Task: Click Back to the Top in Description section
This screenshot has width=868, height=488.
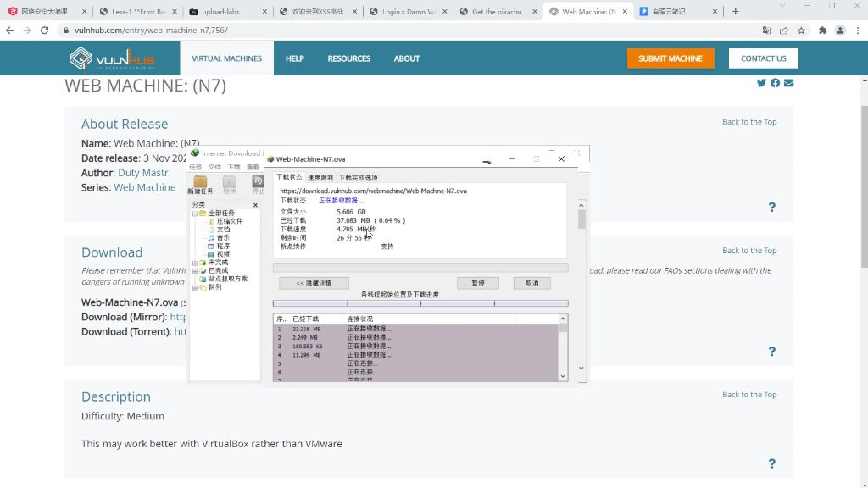Action: point(749,395)
